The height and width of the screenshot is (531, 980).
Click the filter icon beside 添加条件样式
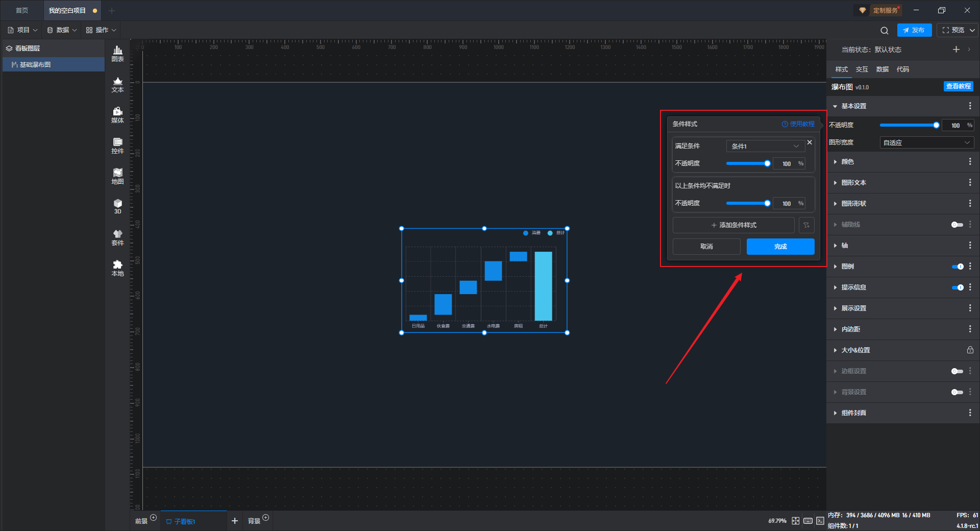[x=806, y=225]
